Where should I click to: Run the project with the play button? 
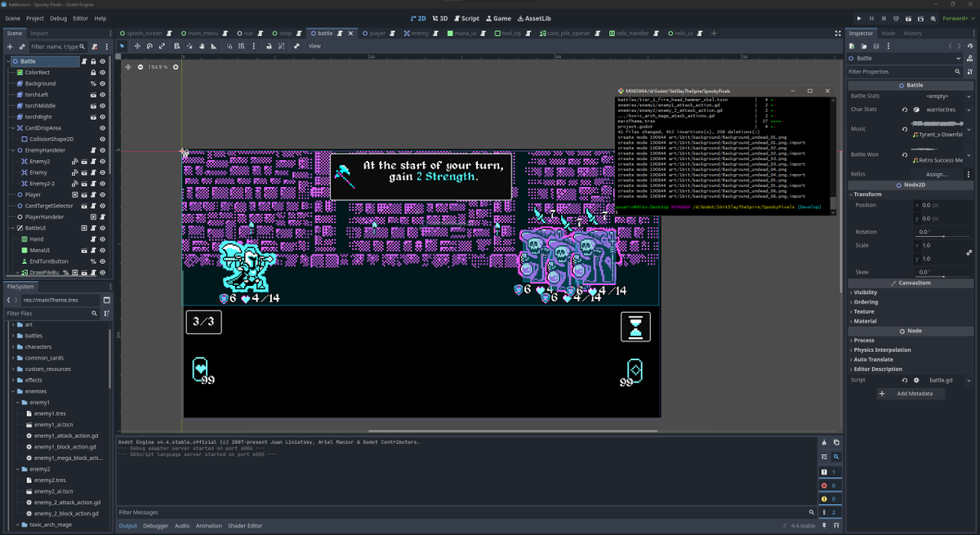(x=858, y=18)
